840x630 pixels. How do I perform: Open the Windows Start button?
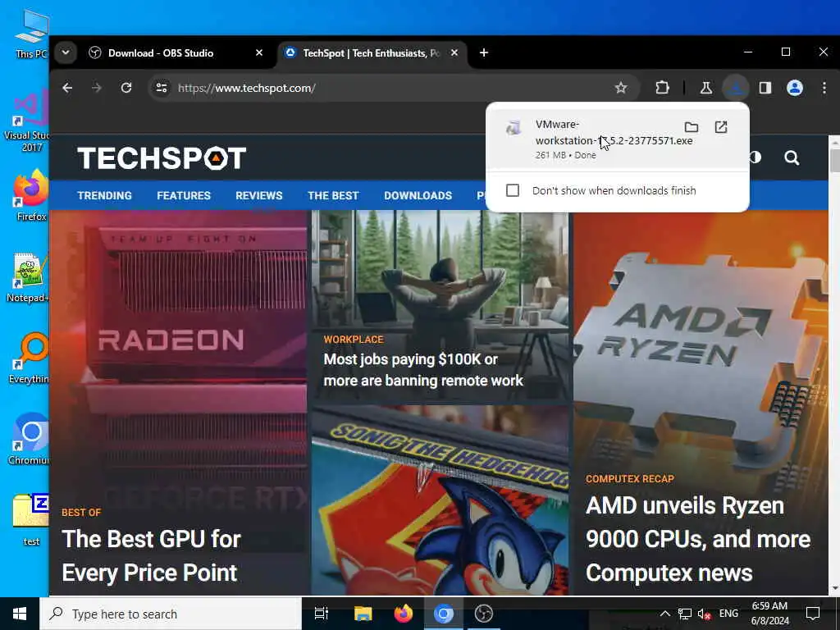point(20,614)
